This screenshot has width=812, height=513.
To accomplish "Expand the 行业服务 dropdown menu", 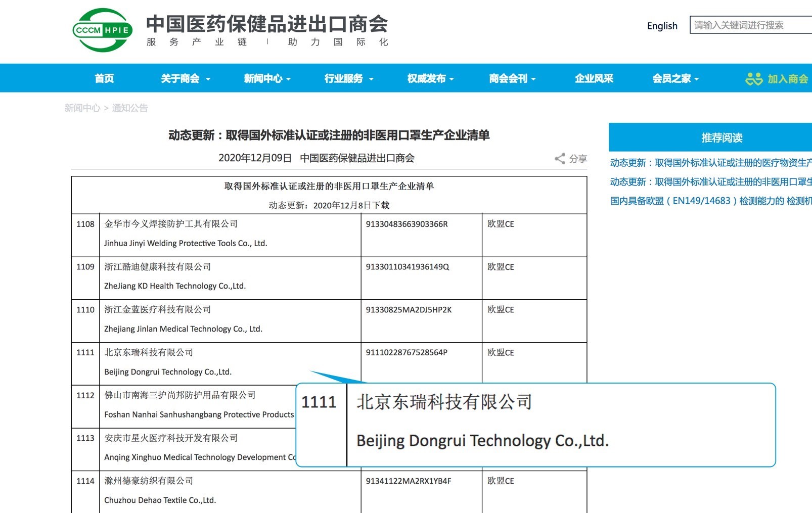I will (349, 78).
